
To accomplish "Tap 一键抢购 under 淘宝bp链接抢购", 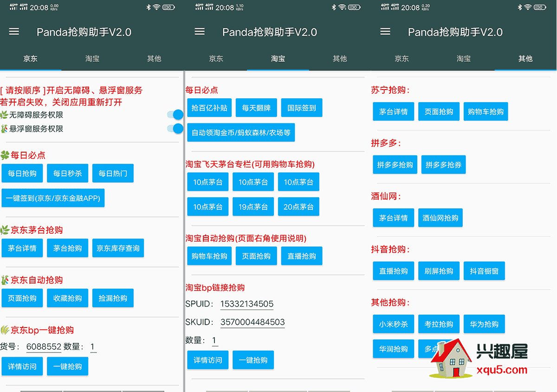I will (253, 360).
